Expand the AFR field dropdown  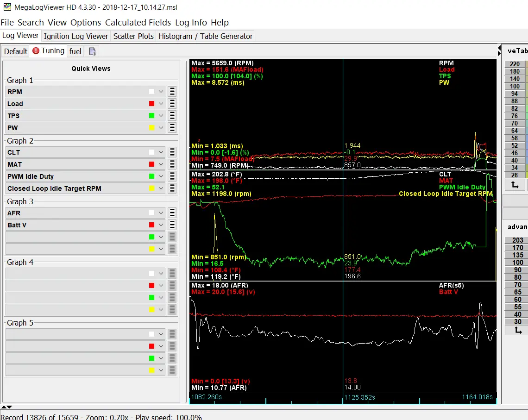[x=161, y=213]
